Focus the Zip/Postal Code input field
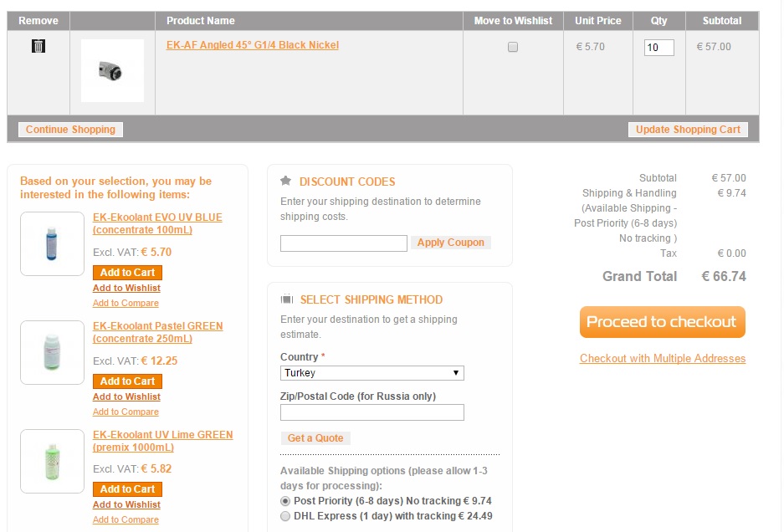The width and height of the screenshot is (784, 532). [372, 412]
